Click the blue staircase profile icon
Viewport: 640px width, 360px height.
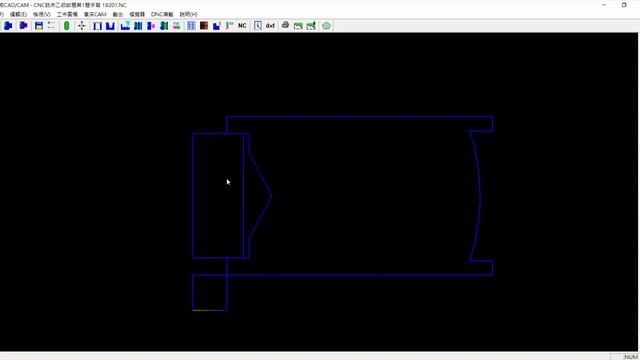pyautogui.click(x=217, y=26)
